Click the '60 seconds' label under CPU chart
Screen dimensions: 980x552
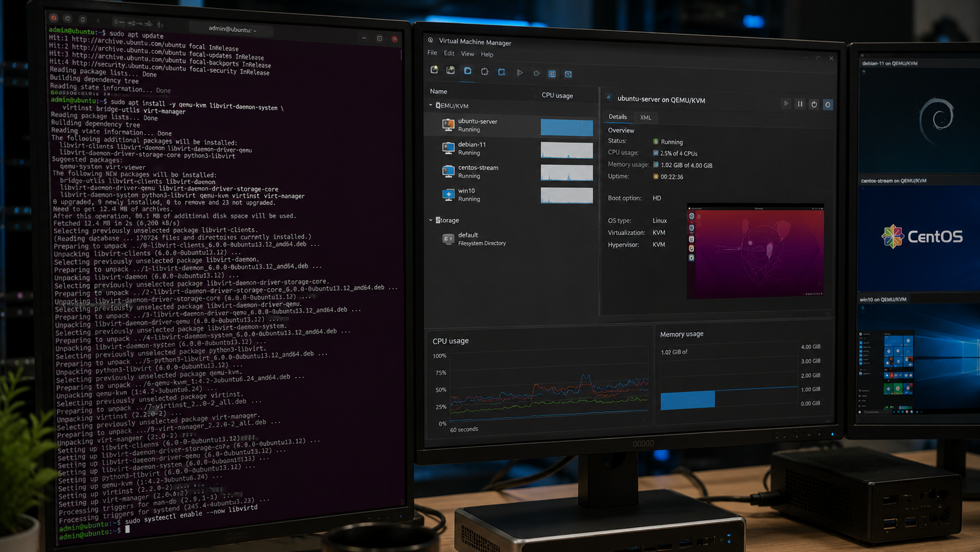coord(464,429)
